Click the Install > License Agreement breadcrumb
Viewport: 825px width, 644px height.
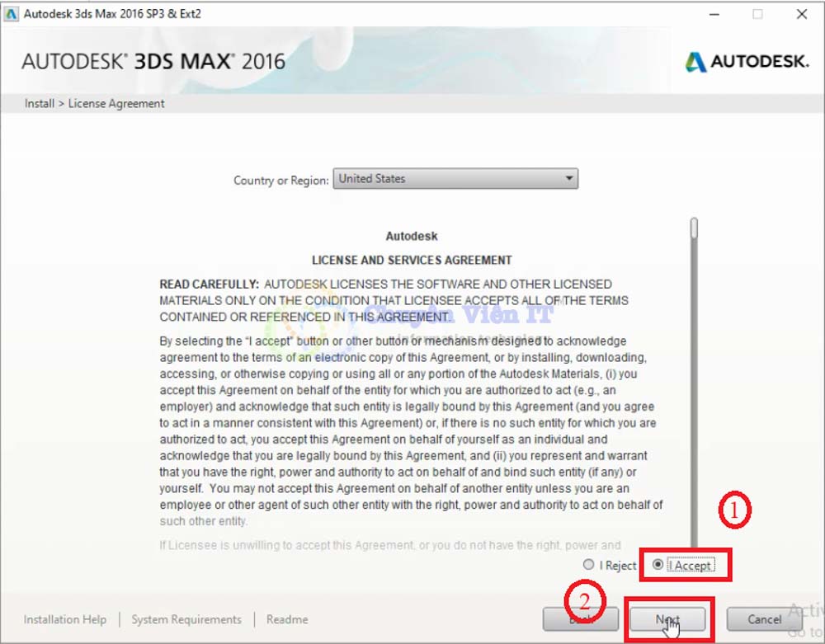(95, 104)
